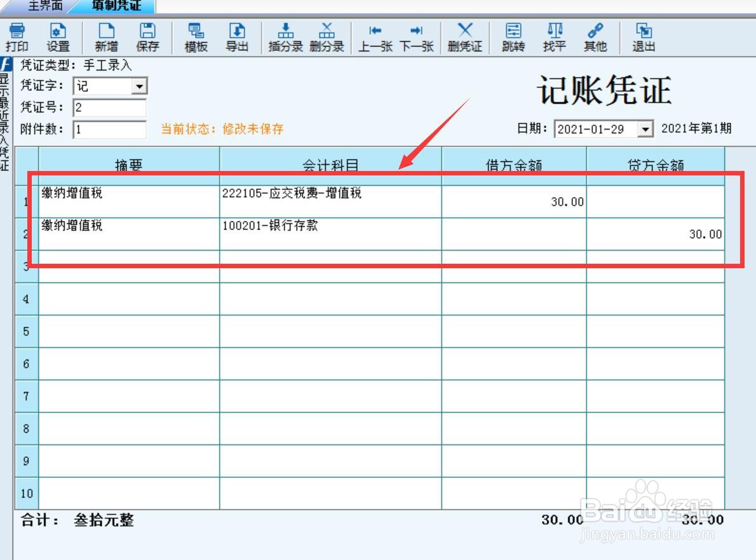
Task: Click the 插分录 insert entry icon
Action: pos(287,36)
